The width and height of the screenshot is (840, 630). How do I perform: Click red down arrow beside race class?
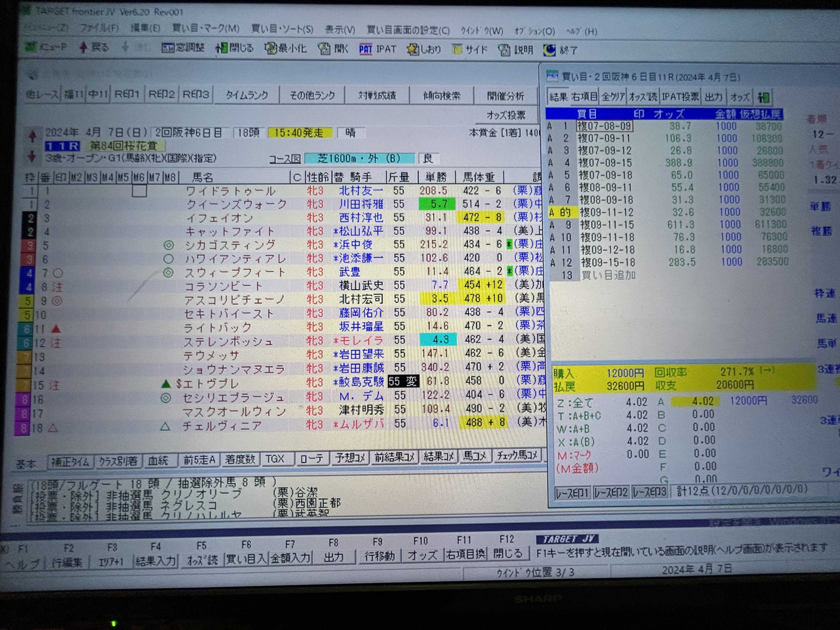pyautogui.click(x=32, y=156)
